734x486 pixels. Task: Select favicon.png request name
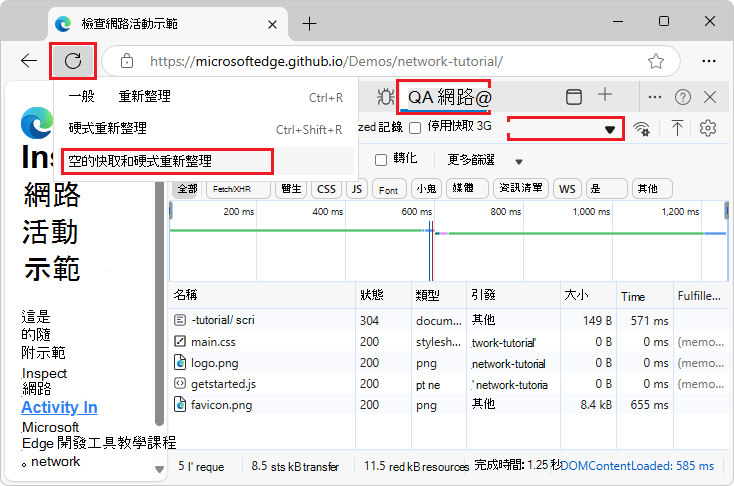click(221, 405)
